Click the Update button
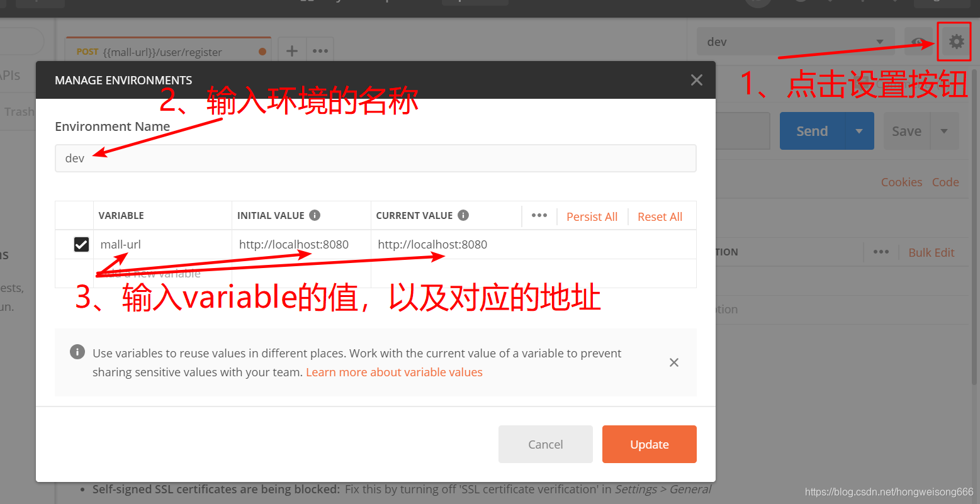Image resolution: width=980 pixels, height=504 pixels. coord(650,444)
